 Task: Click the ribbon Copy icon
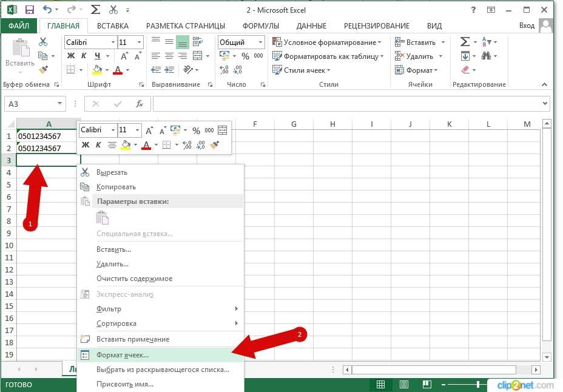(x=43, y=56)
